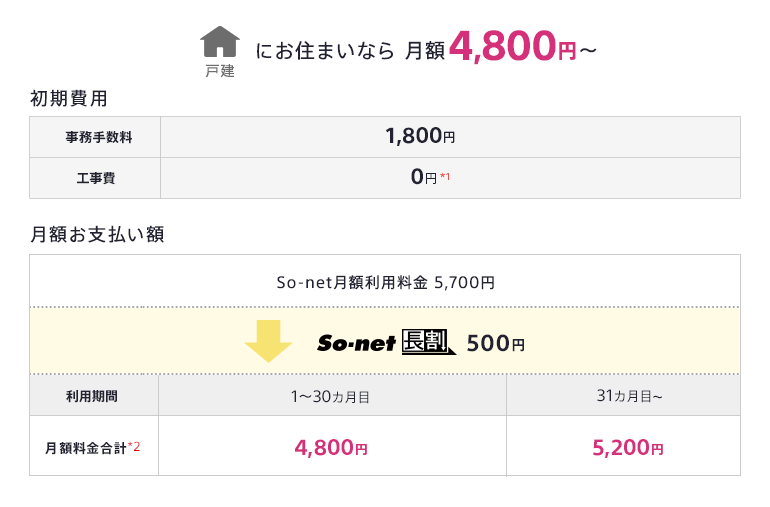Click the 初期費用 section heading

tap(69, 98)
